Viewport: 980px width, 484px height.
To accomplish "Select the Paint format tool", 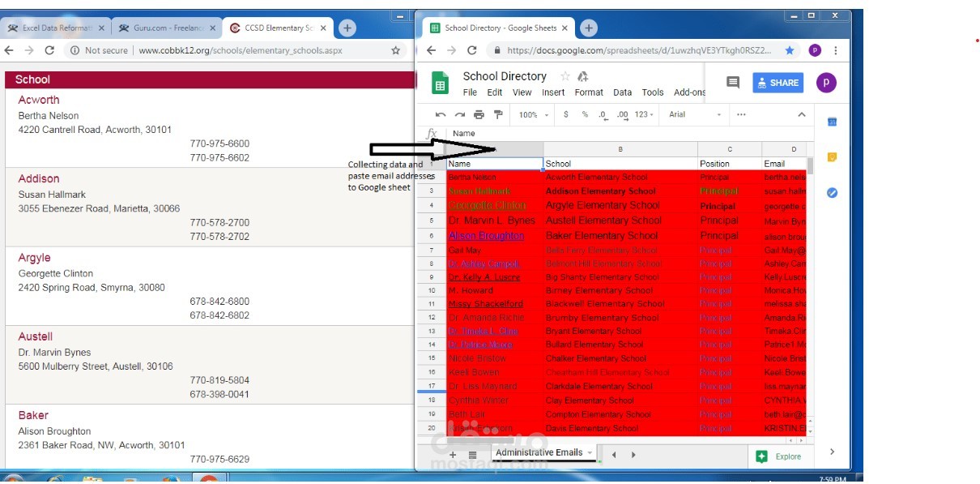I will [498, 114].
